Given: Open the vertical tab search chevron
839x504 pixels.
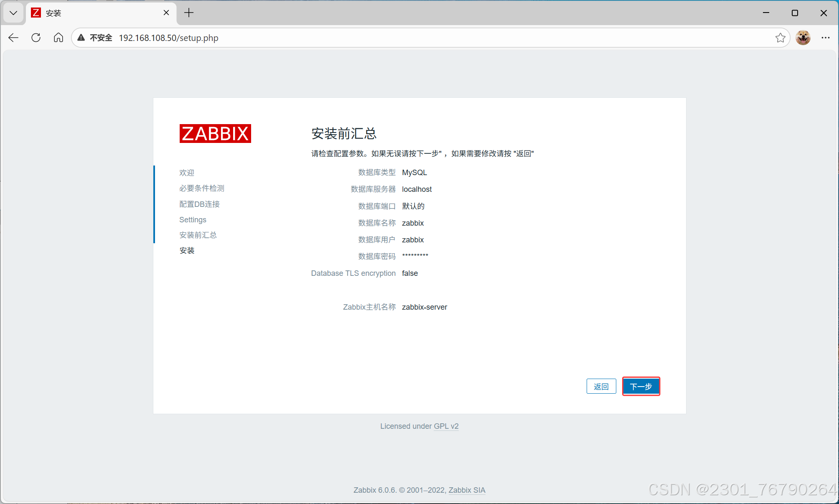Looking at the screenshot, I should click(x=13, y=13).
